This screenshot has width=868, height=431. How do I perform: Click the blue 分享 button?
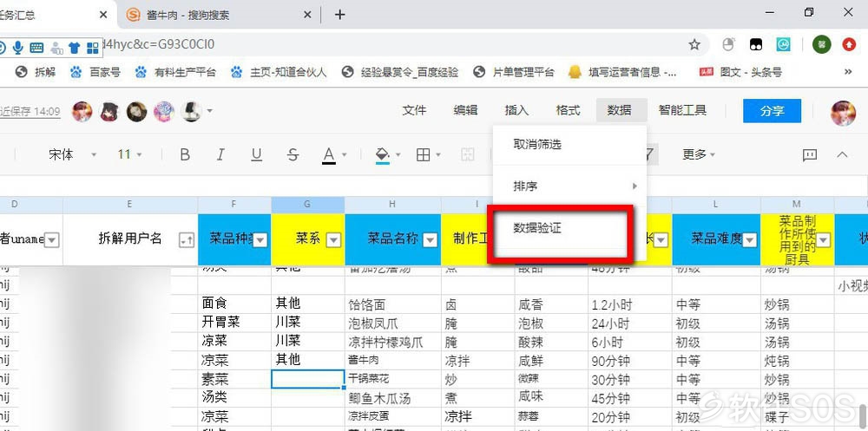tap(773, 111)
